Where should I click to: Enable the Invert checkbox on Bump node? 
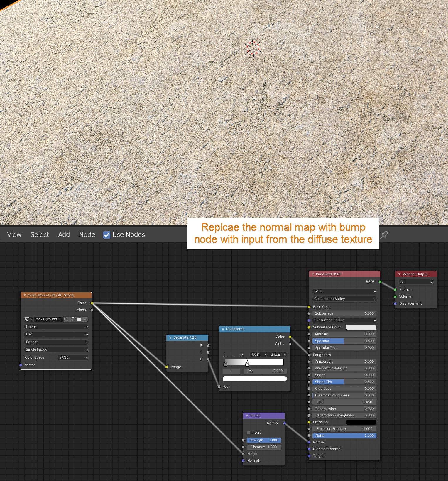(248, 433)
